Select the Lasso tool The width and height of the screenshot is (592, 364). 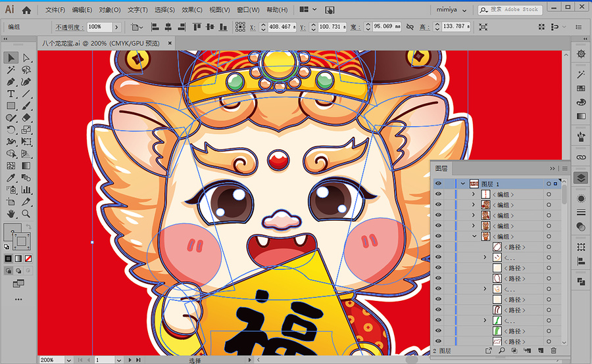point(26,70)
